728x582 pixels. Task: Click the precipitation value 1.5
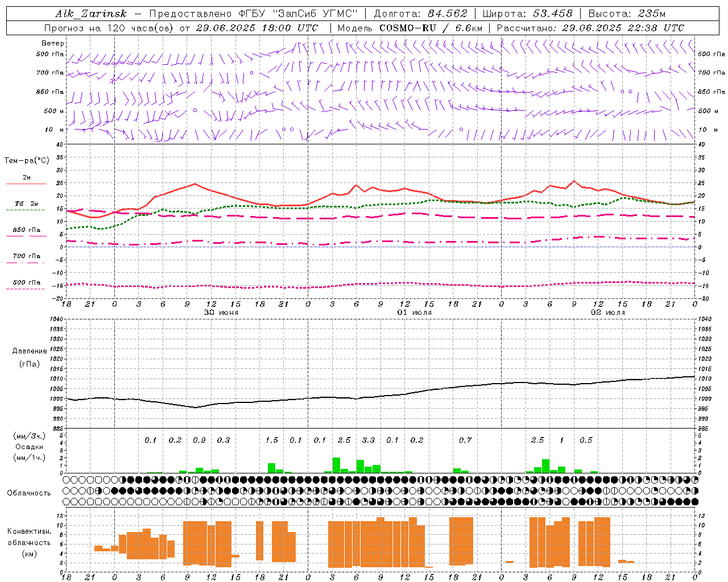click(272, 440)
